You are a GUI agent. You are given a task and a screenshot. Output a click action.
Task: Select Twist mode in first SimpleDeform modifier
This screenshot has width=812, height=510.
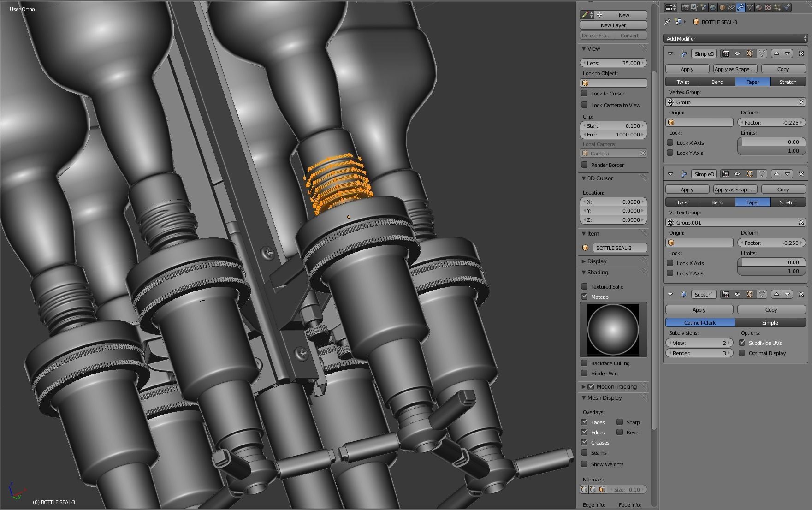[x=683, y=82]
